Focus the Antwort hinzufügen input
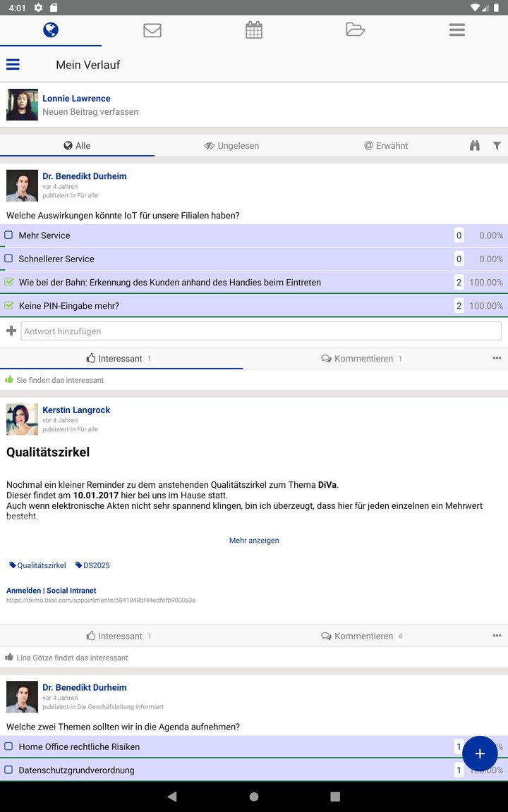Screen dimensions: 508x812 click(x=261, y=331)
